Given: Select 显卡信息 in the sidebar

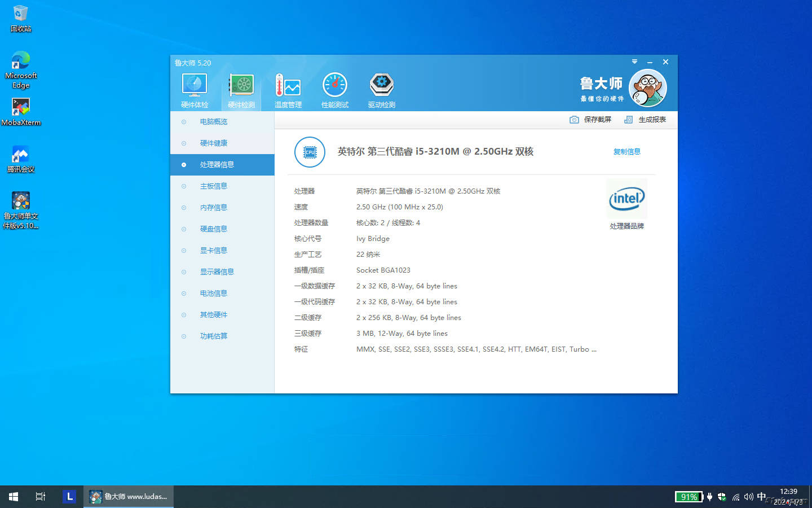Looking at the screenshot, I should (x=222, y=251).
